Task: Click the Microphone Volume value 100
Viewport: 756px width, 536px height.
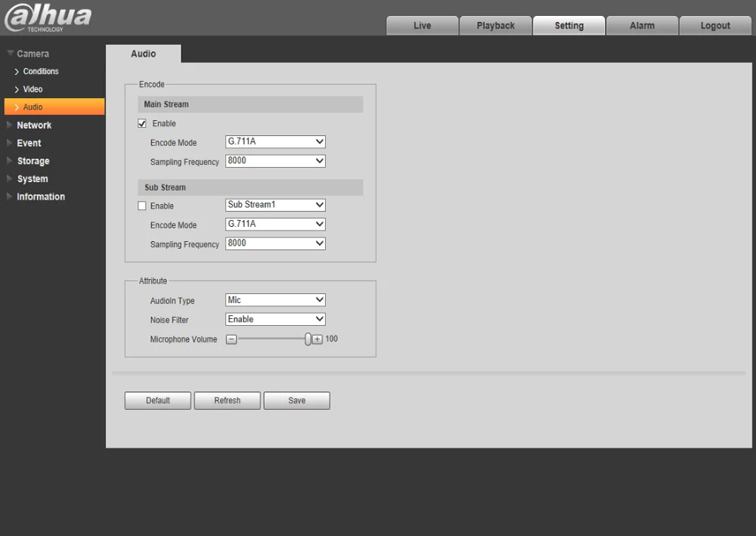Action: 332,339
